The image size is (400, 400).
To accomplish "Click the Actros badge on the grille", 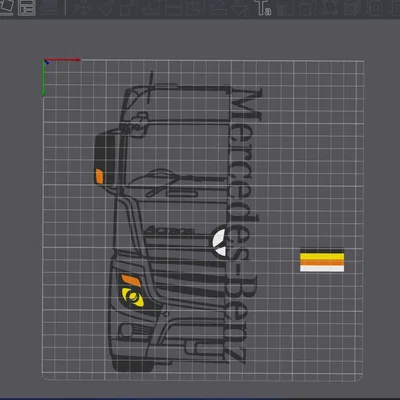I will [170, 230].
